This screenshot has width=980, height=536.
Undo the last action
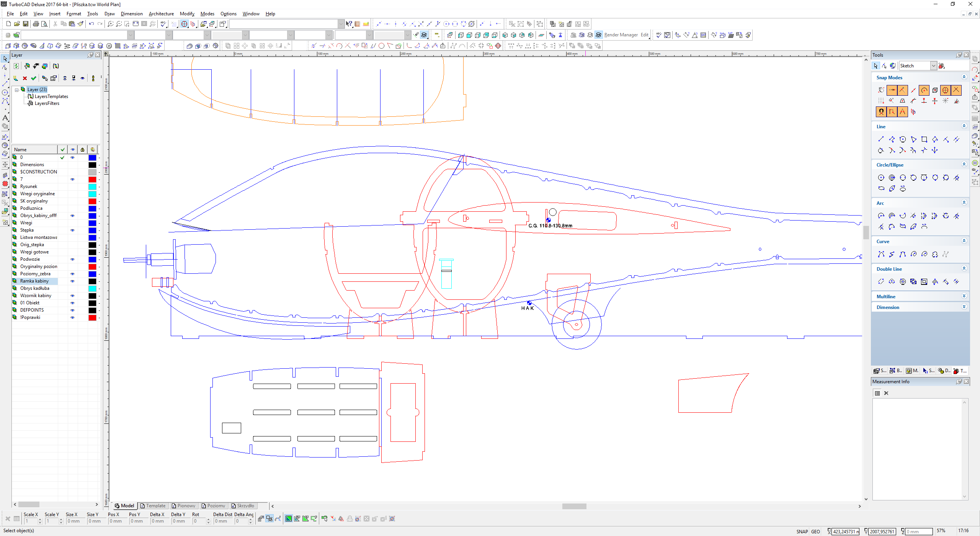click(x=91, y=24)
